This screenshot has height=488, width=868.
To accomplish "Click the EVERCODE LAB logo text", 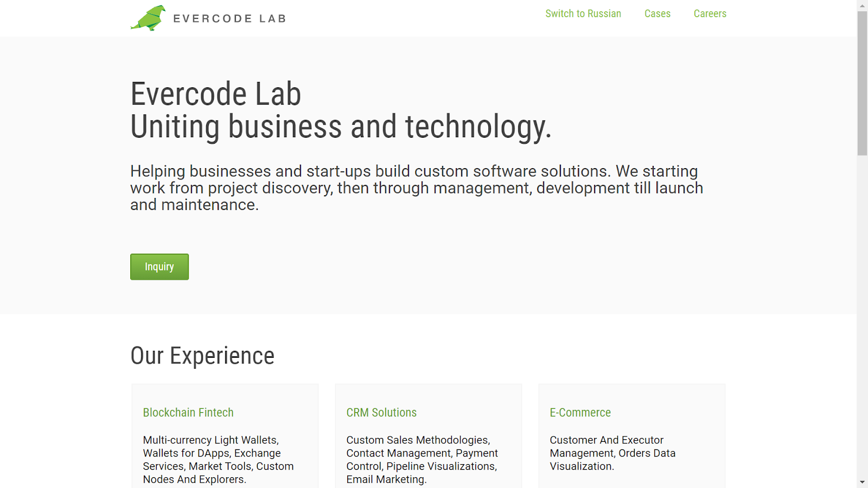I will click(x=229, y=18).
